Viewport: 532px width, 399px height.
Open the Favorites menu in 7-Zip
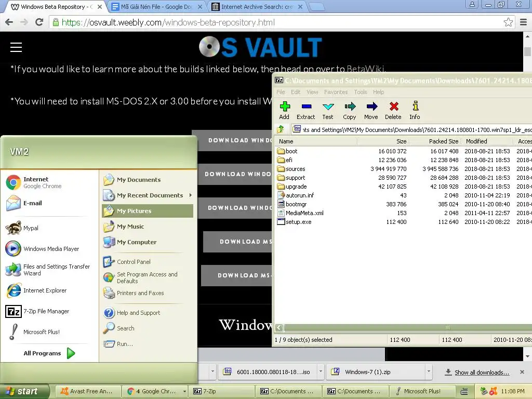[336, 92]
